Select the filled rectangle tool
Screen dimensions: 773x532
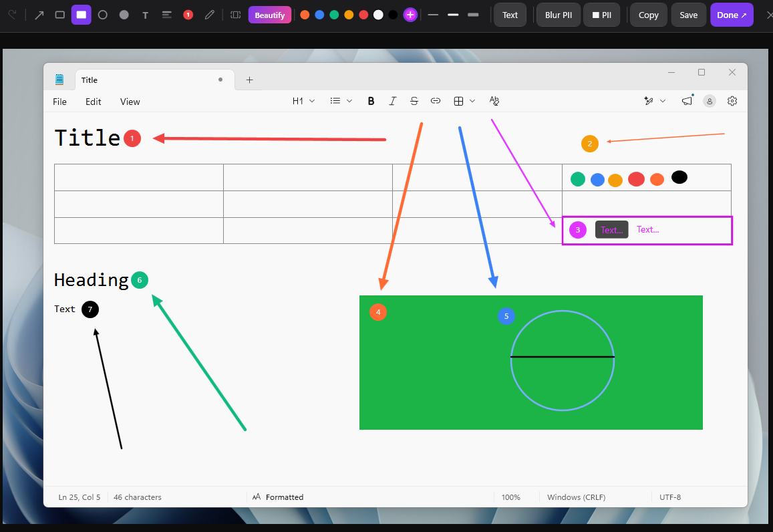click(x=82, y=15)
